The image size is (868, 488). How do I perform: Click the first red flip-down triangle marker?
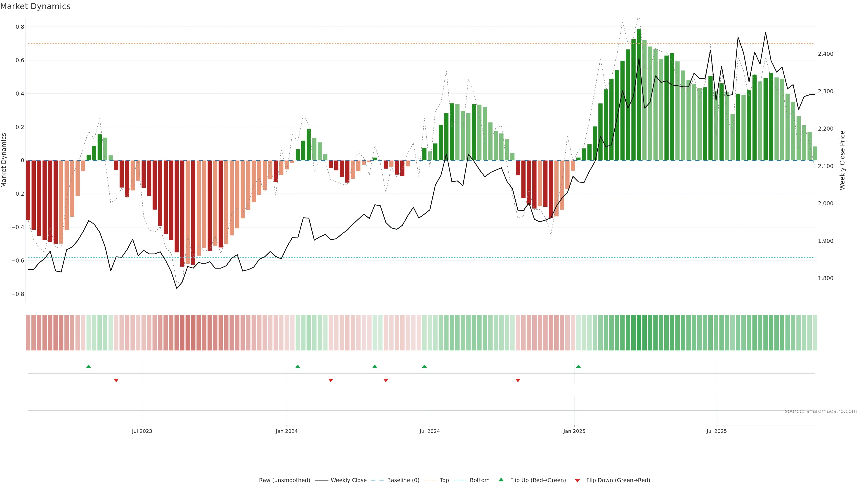point(116,380)
